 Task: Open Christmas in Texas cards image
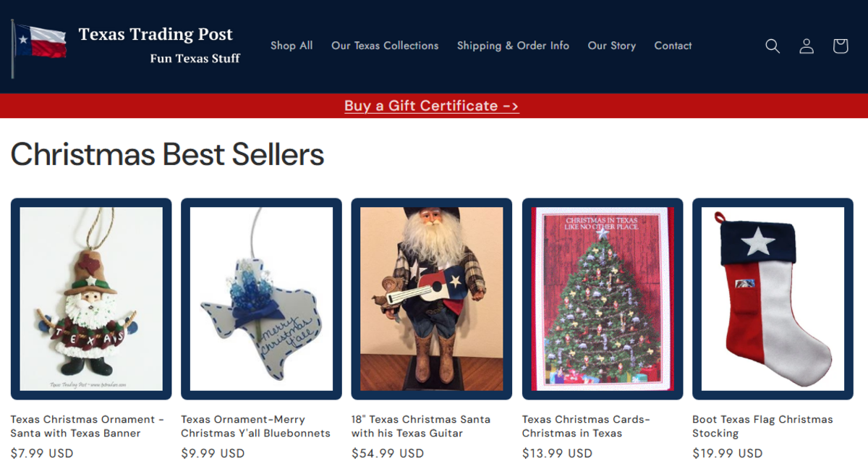(603, 299)
